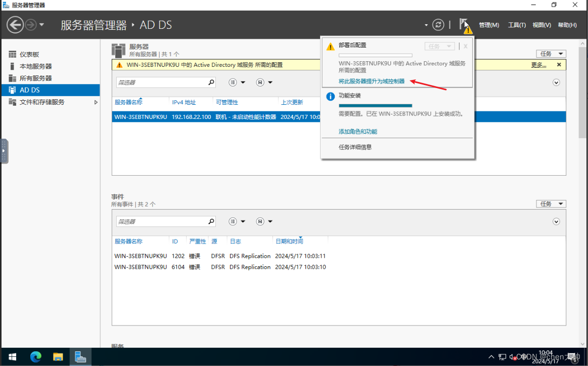Sort by 可管理性 column
The image size is (588, 366).
pyautogui.click(x=227, y=102)
